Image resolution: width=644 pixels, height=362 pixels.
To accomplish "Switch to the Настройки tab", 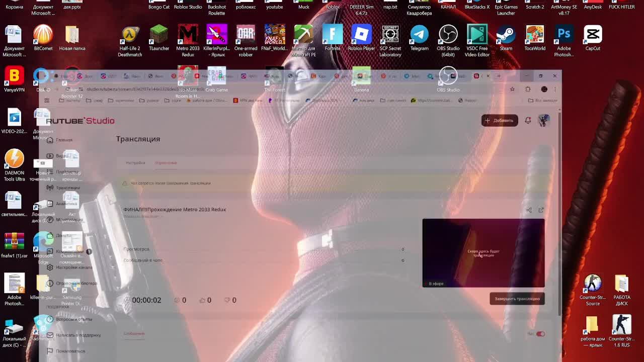I will tap(135, 163).
